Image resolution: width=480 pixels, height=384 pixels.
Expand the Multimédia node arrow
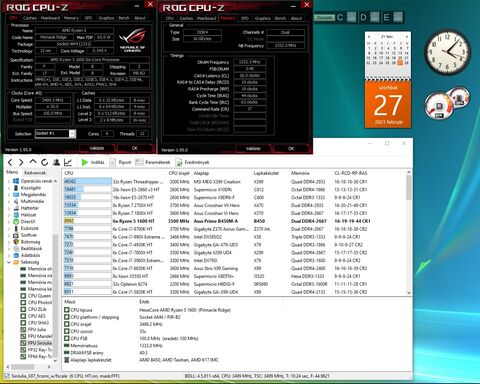click(x=9, y=201)
